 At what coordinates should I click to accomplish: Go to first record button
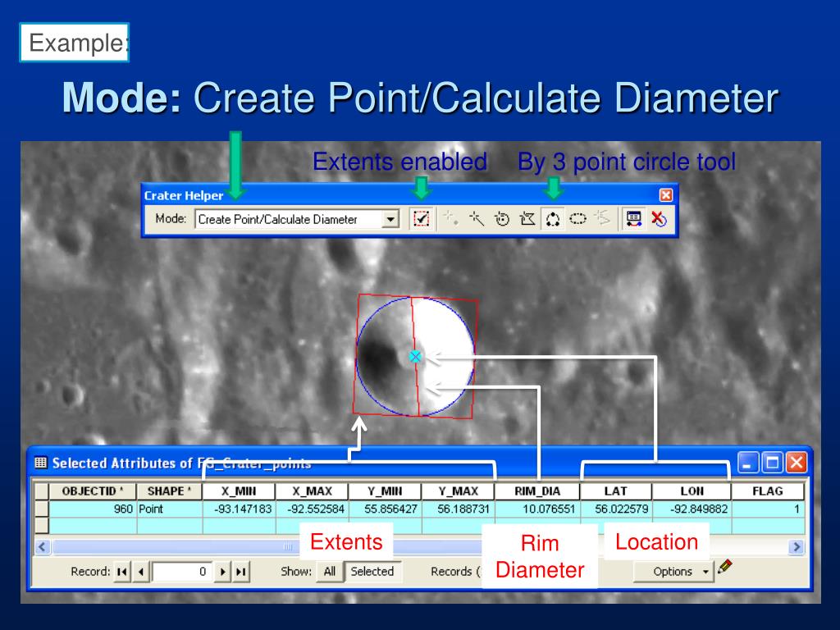tap(122, 572)
